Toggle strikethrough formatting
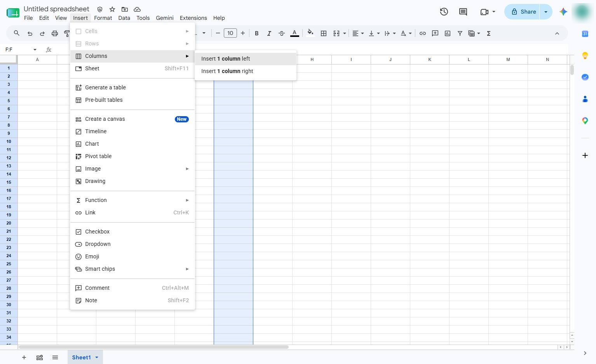Screen dimensions: 596x364 click(282, 33)
